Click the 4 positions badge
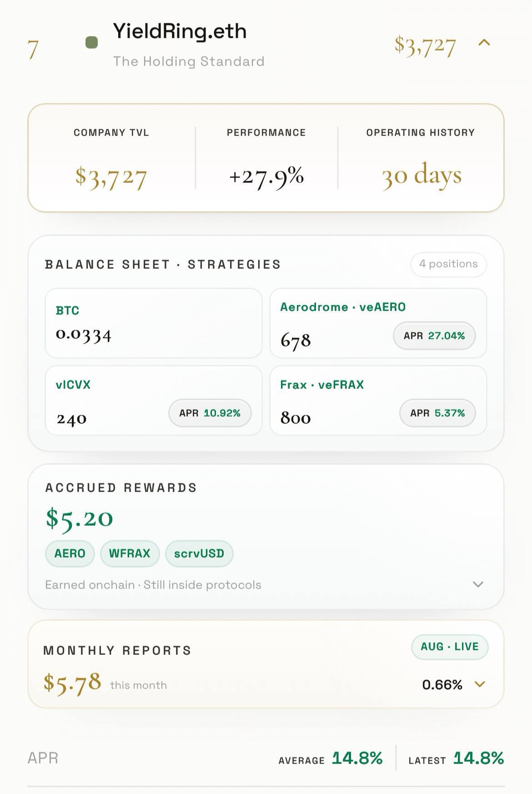 pyautogui.click(x=448, y=264)
